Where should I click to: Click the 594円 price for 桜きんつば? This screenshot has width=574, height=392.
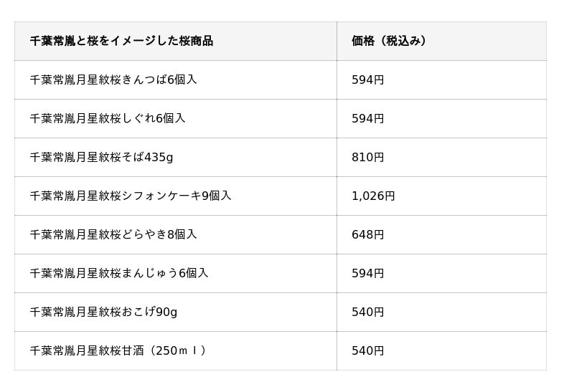tap(368, 80)
